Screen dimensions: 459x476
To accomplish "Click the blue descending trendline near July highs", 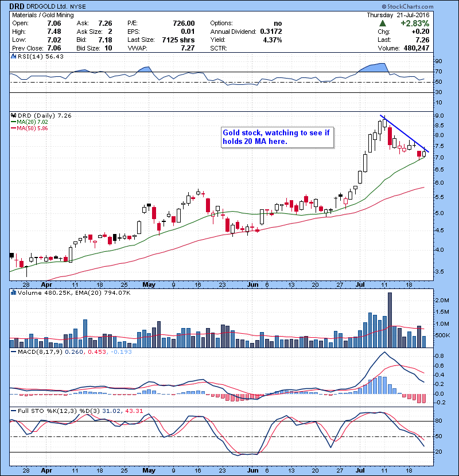I will point(404,134).
